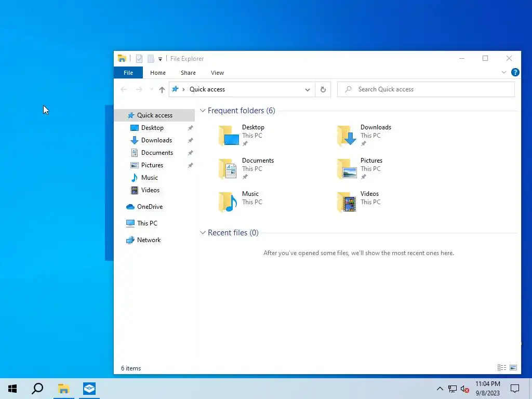Select the Downloads folder icon in Frequent folders
The height and width of the screenshot is (399, 532).
[x=347, y=136]
